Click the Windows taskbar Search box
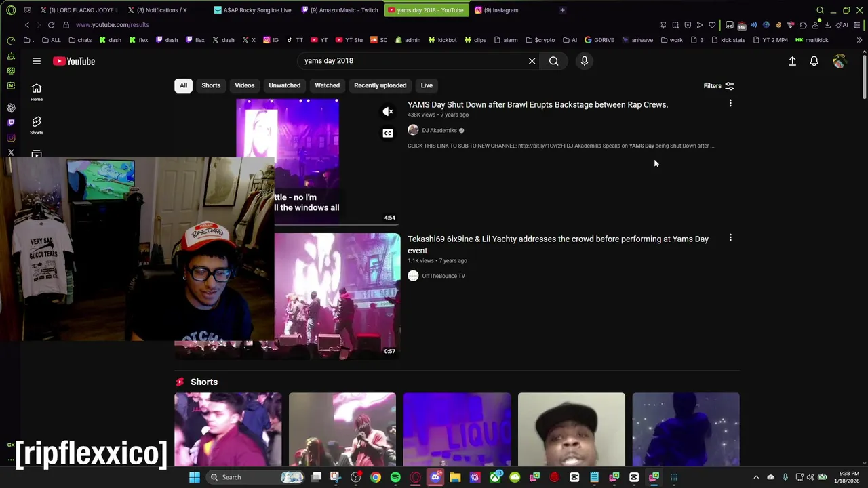The width and height of the screenshot is (868, 488). 256,477
